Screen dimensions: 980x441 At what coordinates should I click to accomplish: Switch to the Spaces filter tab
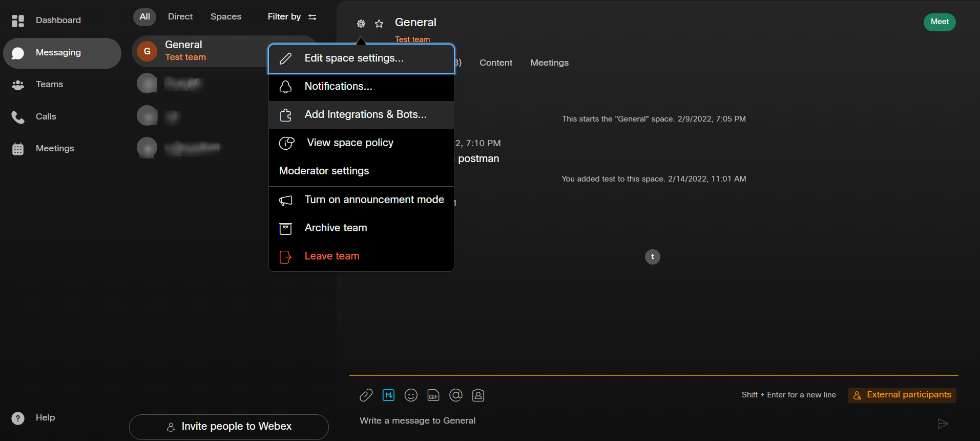click(226, 17)
